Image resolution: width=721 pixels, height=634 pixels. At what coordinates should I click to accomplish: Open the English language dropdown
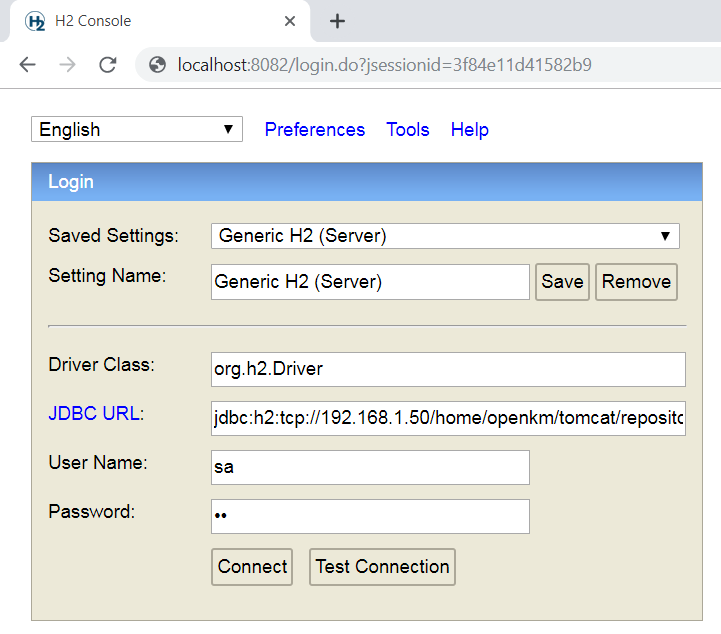(137, 129)
